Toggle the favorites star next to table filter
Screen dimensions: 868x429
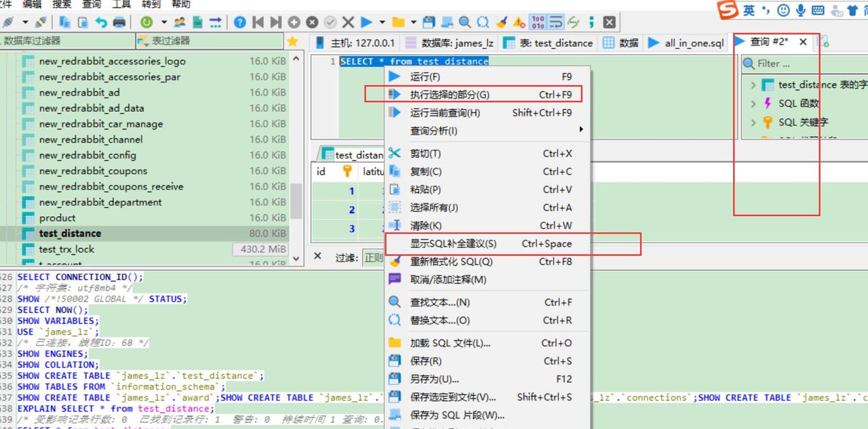292,41
